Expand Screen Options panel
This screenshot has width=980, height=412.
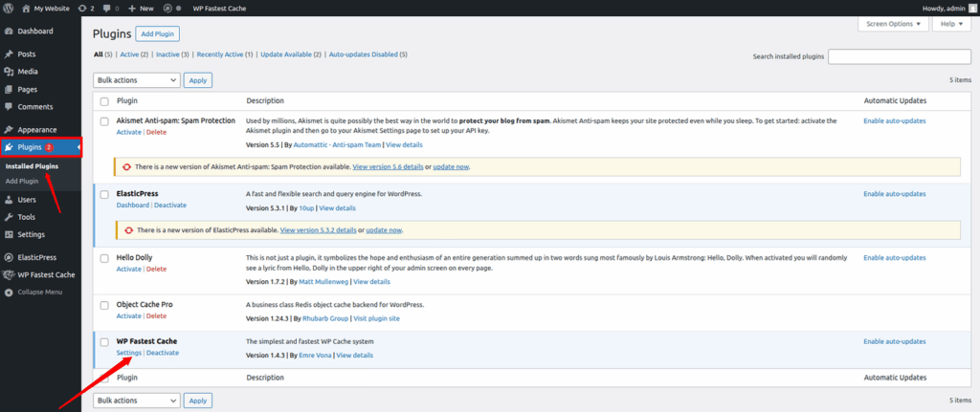[x=893, y=24]
